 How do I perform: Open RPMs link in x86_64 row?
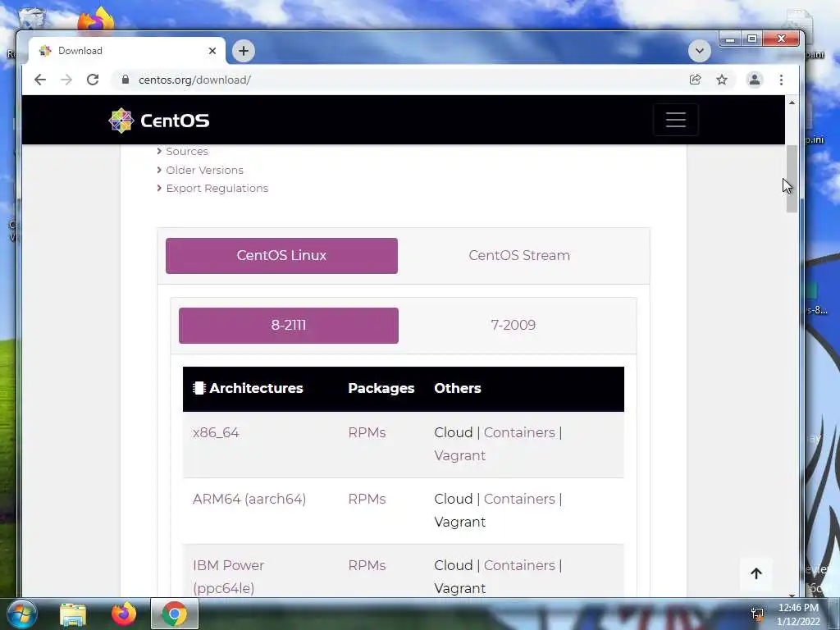pos(367,433)
